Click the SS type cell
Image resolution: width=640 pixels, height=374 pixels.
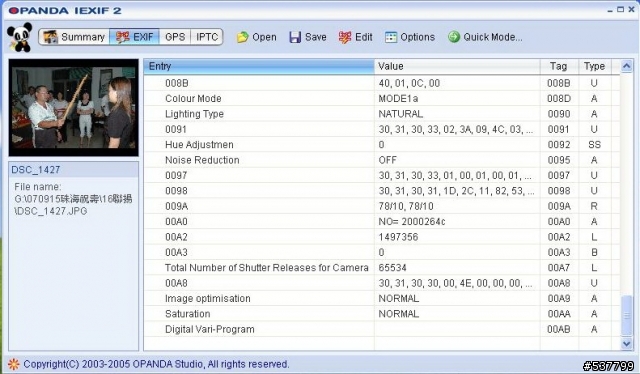click(594, 145)
